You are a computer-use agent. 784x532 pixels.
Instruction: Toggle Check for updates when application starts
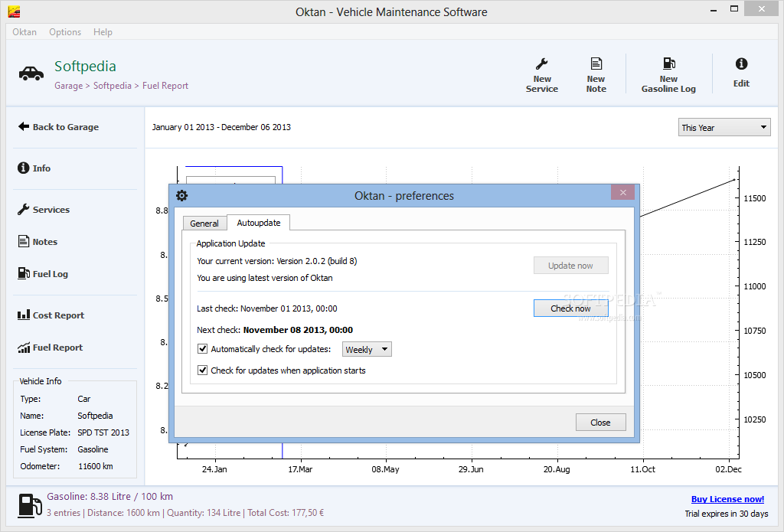click(x=202, y=370)
